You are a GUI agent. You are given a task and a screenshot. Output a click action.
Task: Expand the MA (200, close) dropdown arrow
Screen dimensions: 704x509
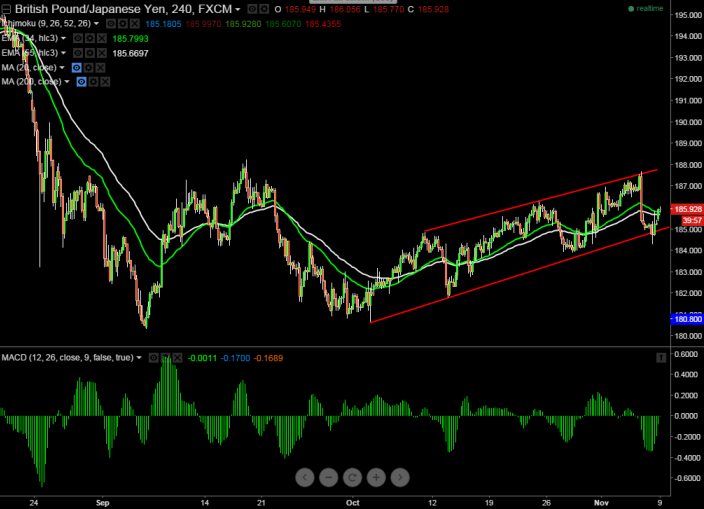(x=67, y=82)
